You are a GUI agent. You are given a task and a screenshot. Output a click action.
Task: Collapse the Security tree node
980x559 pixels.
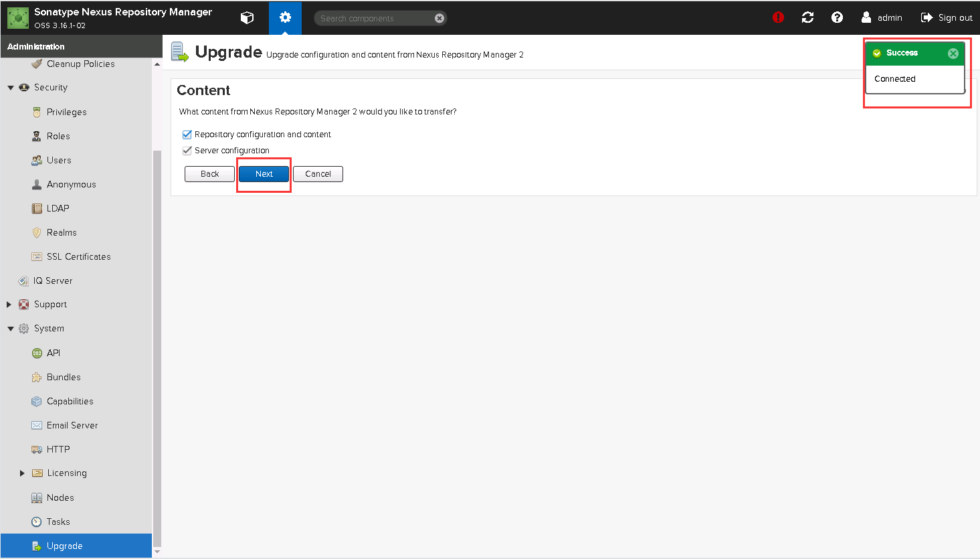click(11, 88)
